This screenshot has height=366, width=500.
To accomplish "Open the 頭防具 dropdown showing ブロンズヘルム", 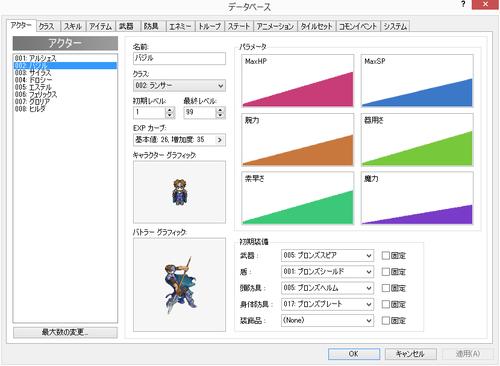I will [x=327, y=288].
